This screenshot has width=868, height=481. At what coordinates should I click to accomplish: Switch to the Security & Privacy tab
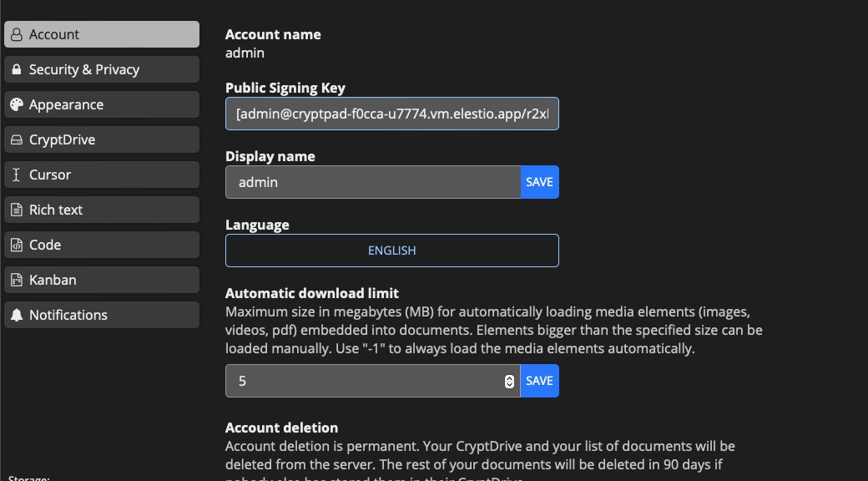pos(83,69)
